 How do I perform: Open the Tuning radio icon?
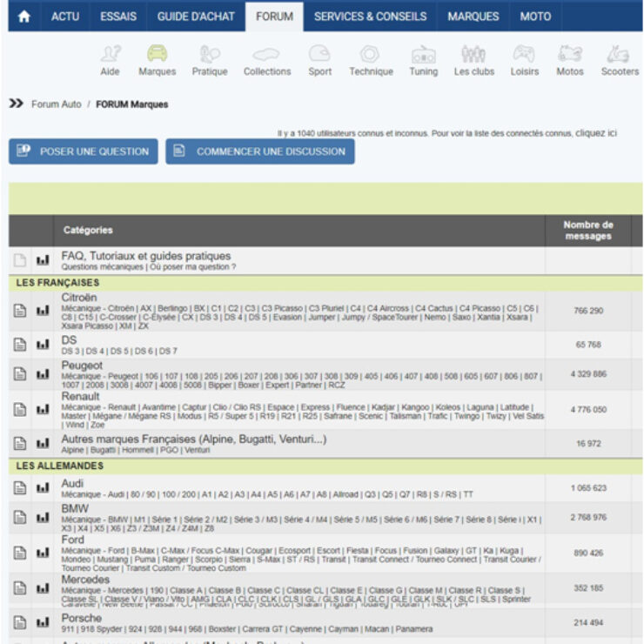click(x=424, y=55)
